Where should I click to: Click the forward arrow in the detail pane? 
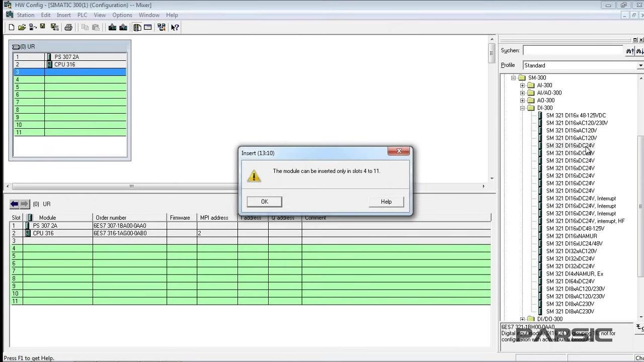point(24,204)
